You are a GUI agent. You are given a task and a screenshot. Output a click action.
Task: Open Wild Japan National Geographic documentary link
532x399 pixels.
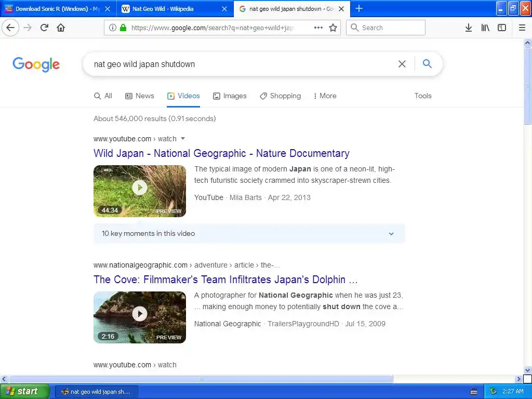click(221, 153)
